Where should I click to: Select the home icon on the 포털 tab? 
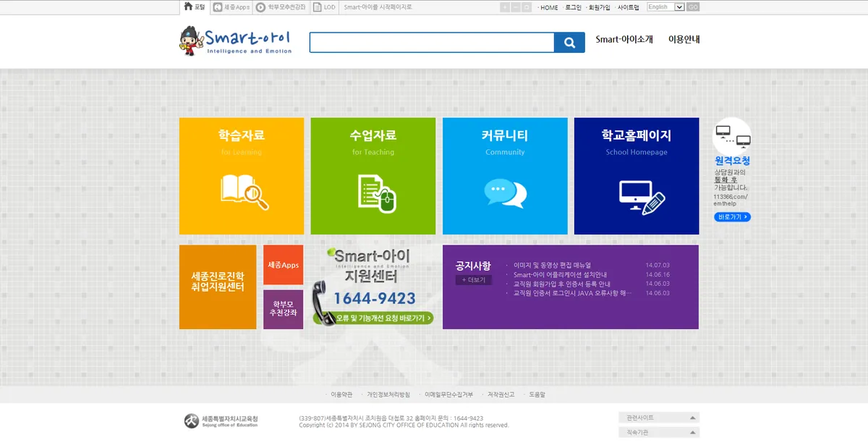tap(187, 7)
